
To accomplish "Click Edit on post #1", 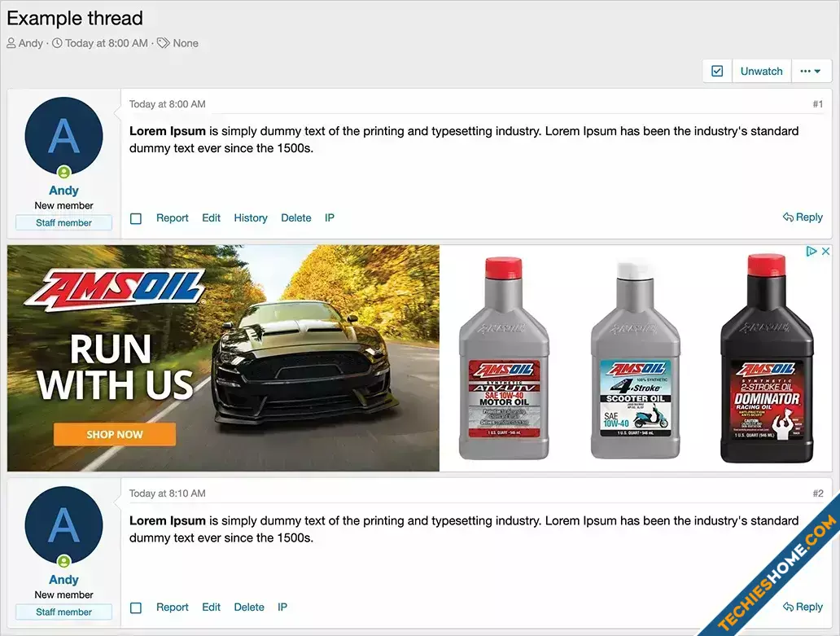I will click(211, 218).
